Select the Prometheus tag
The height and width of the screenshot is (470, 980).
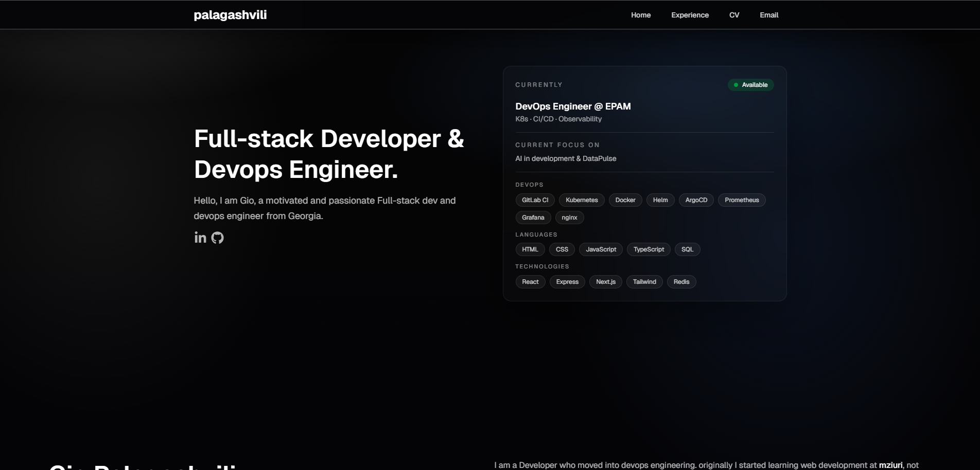pos(742,200)
